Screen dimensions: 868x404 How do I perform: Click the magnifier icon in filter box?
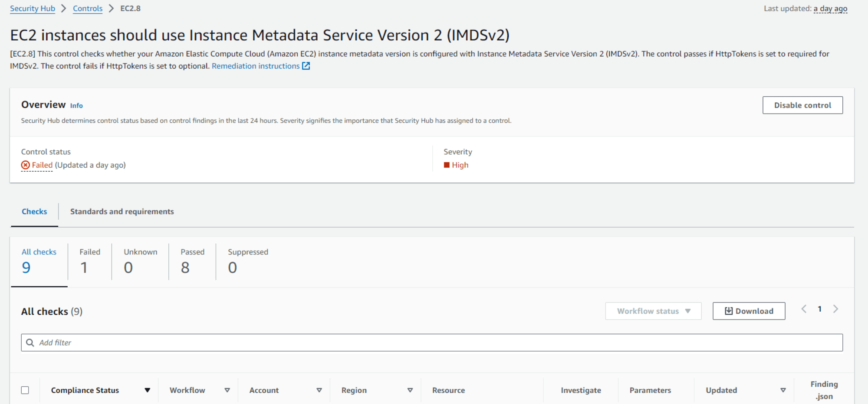click(x=30, y=342)
